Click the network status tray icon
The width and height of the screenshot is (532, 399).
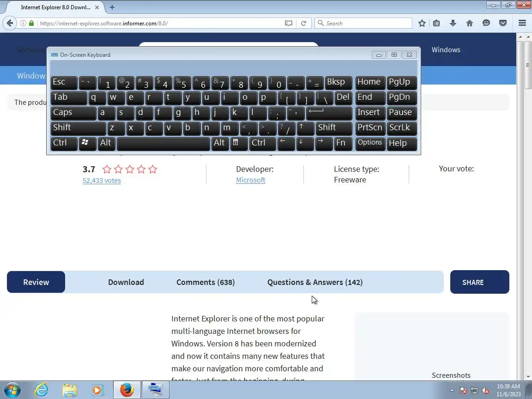coord(474,391)
